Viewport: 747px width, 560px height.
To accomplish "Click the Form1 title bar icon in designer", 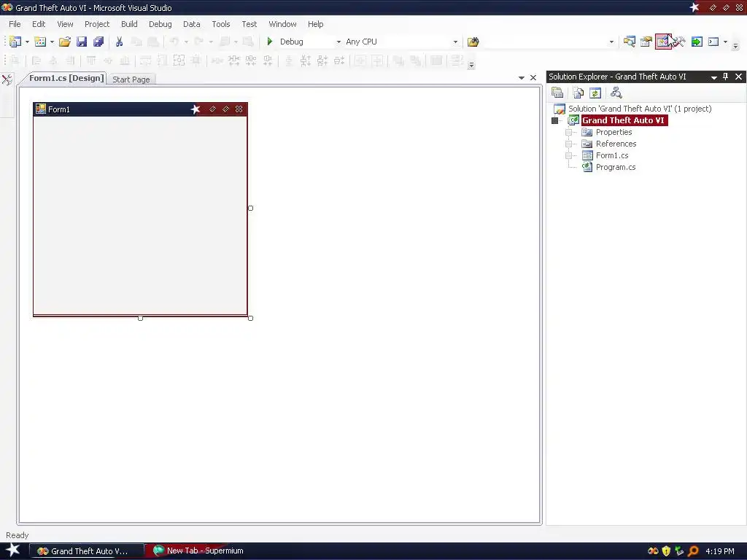I will (x=41, y=109).
